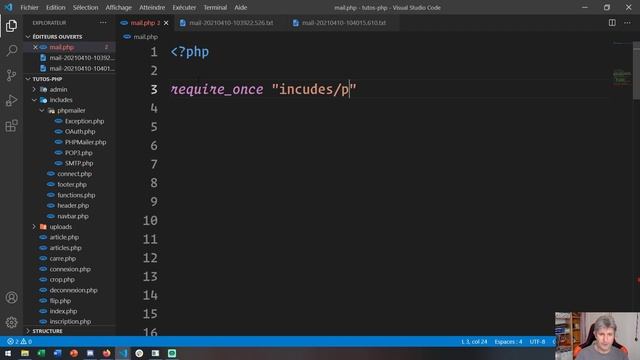The image size is (640, 360).
Task: Close the mail.php editor tab
Action: [x=166, y=23]
